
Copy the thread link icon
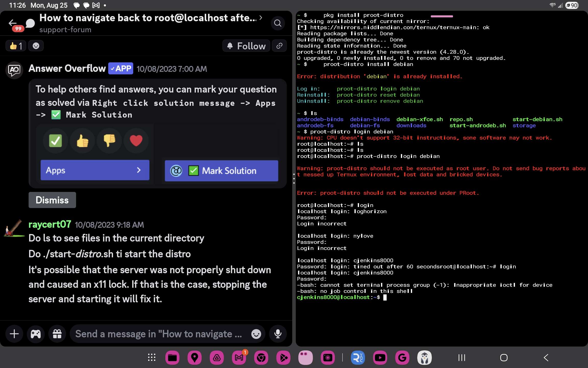pyautogui.click(x=279, y=46)
